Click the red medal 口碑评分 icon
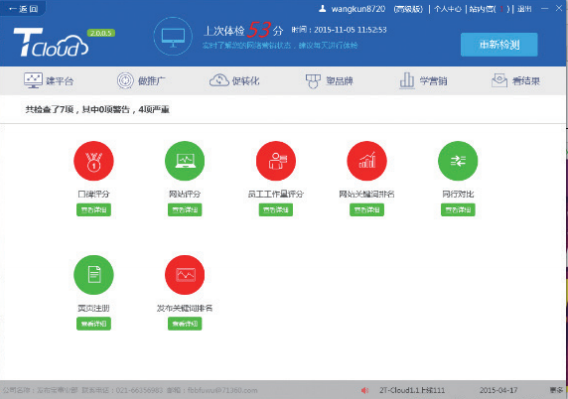 (93, 161)
